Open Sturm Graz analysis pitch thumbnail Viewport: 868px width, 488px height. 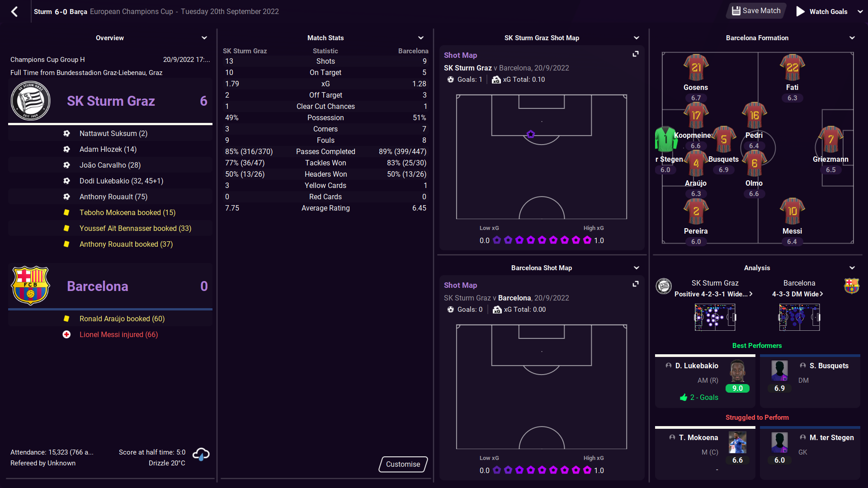coord(715,317)
